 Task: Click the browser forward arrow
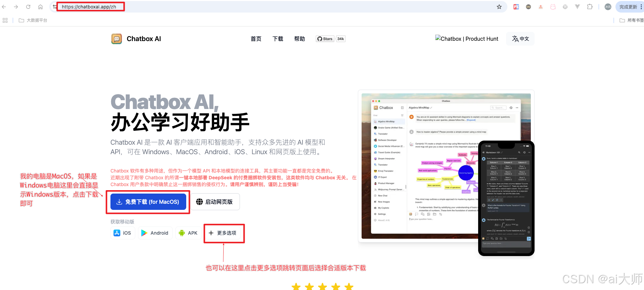click(16, 7)
